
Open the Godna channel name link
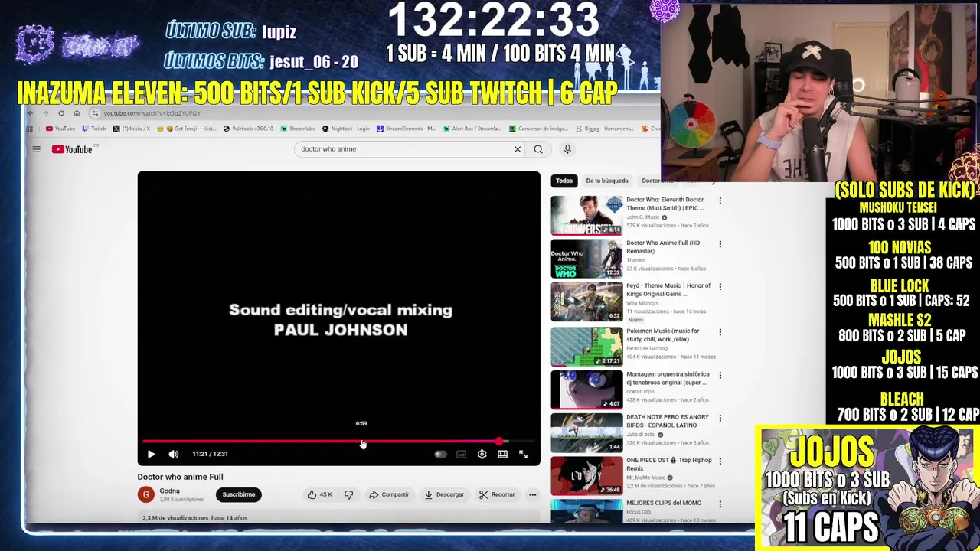point(169,491)
